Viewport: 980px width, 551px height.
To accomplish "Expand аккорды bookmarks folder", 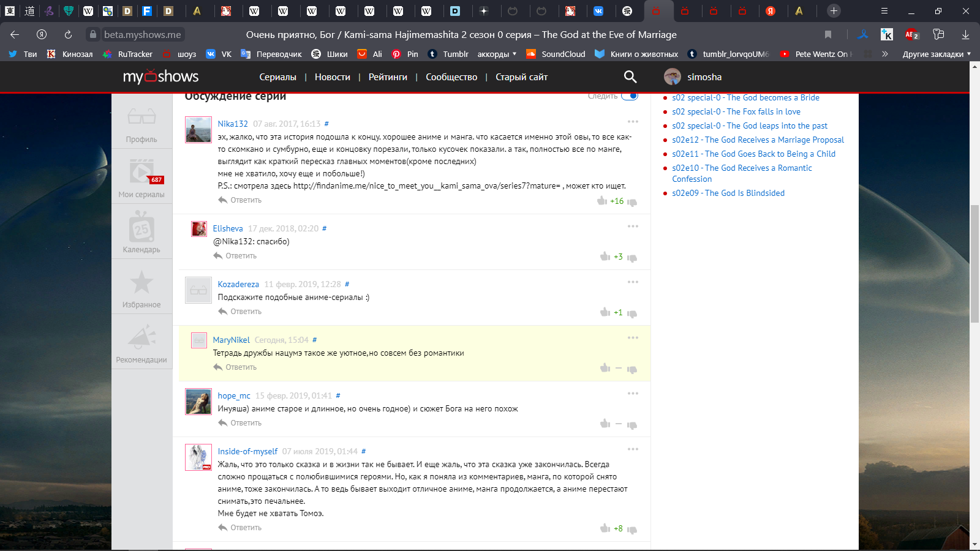I will tap(497, 54).
